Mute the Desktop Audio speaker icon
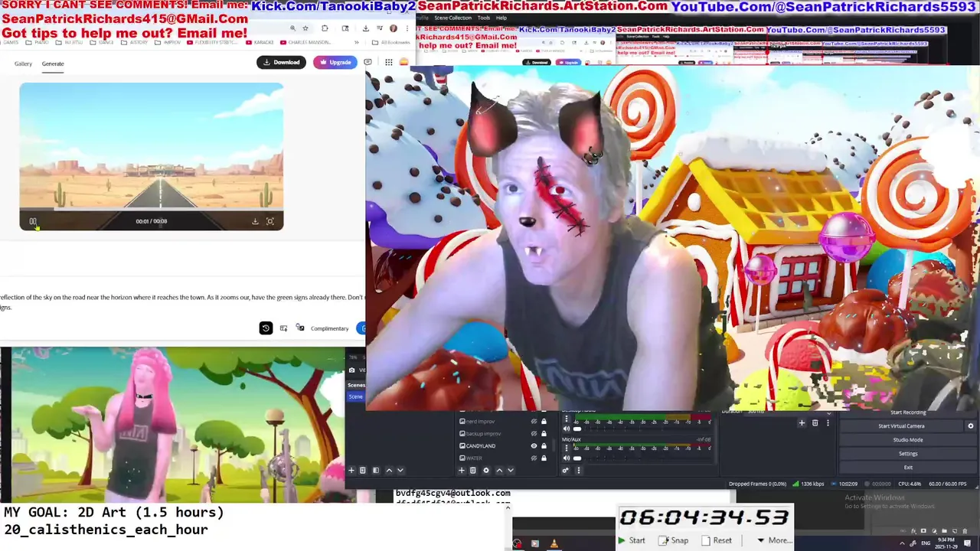The width and height of the screenshot is (980, 551). 567,429
